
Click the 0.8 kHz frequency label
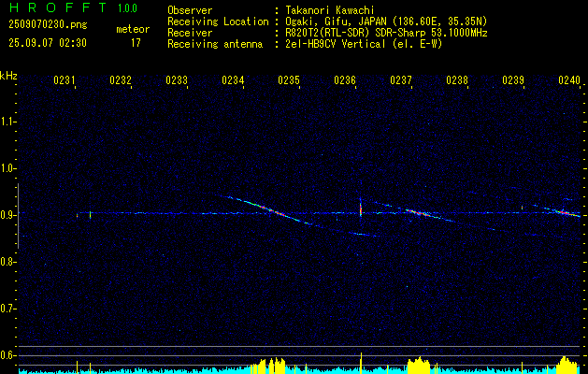(7, 262)
